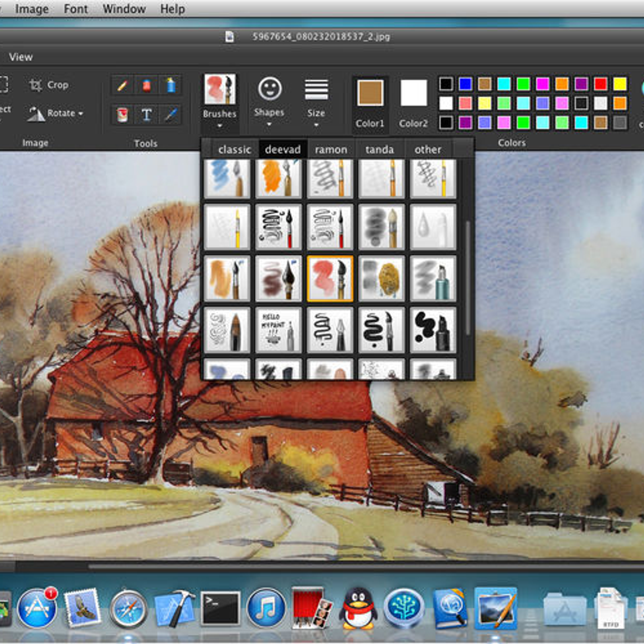Select the water drop brush preset
Screen dimensions: 644x644
pyautogui.click(x=433, y=227)
